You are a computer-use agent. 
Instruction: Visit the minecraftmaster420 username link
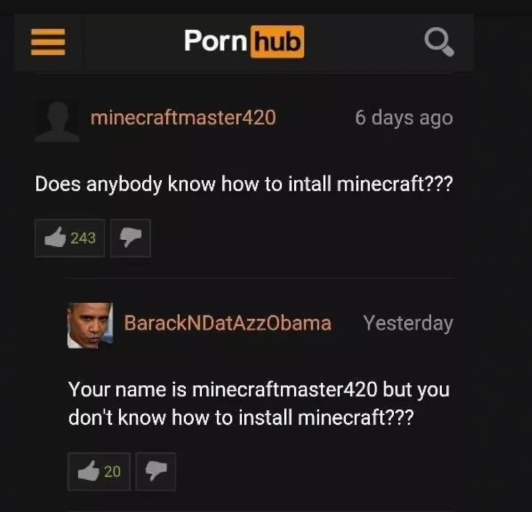coord(183,118)
